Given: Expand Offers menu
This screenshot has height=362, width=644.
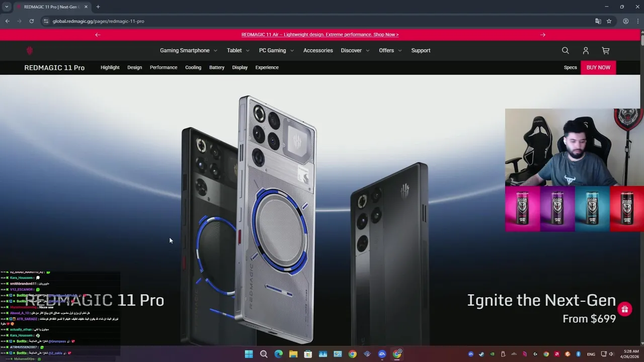Looking at the screenshot, I should click(390, 50).
